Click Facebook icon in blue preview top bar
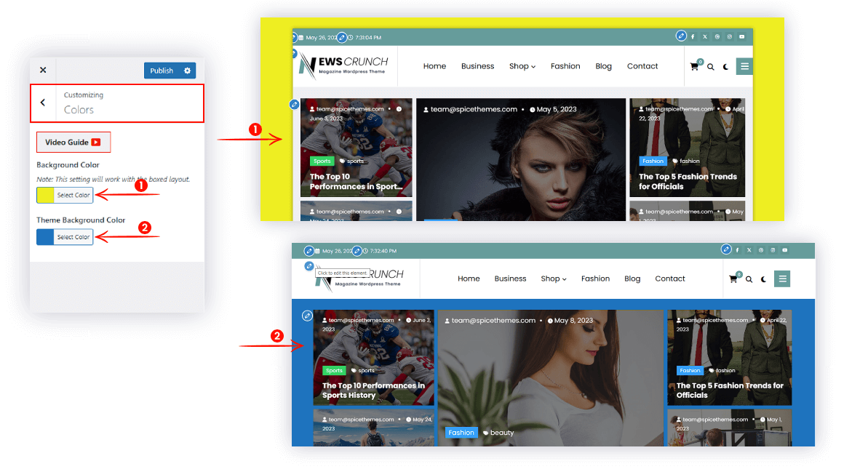Viewport: 868px width, 469px height. point(737,250)
